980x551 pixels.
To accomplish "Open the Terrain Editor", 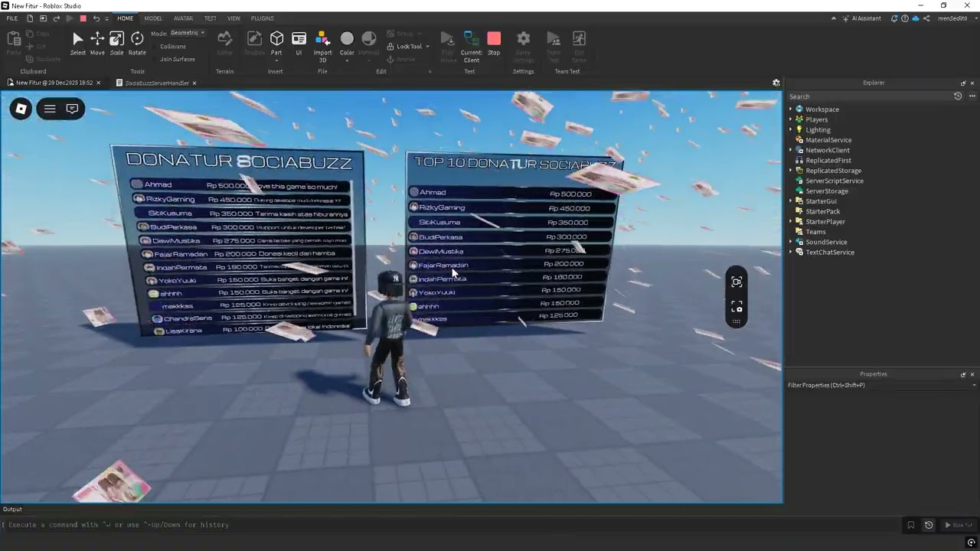I will coord(224,43).
